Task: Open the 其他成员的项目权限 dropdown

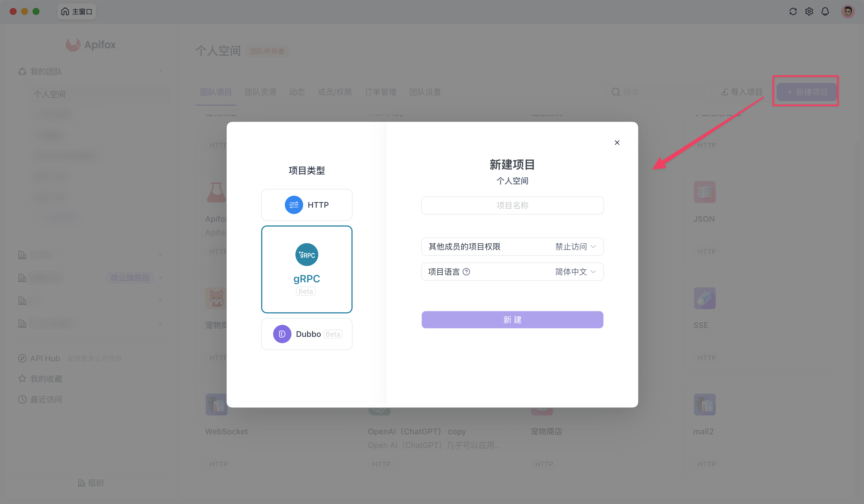Action: click(x=575, y=247)
